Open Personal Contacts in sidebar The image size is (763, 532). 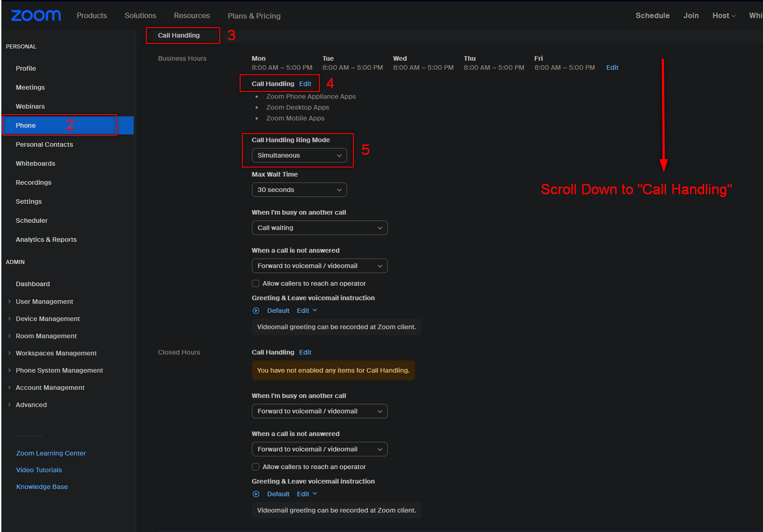(x=44, y=144)
